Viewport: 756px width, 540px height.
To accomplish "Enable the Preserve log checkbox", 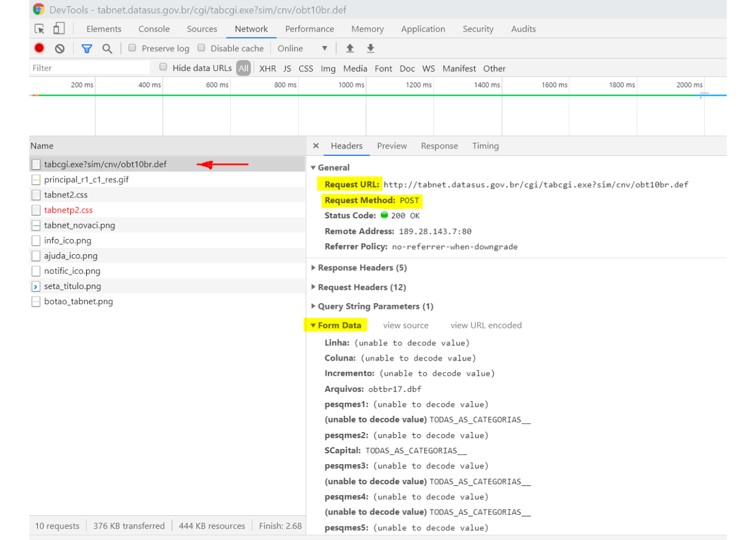I will [x=132, y=48].
